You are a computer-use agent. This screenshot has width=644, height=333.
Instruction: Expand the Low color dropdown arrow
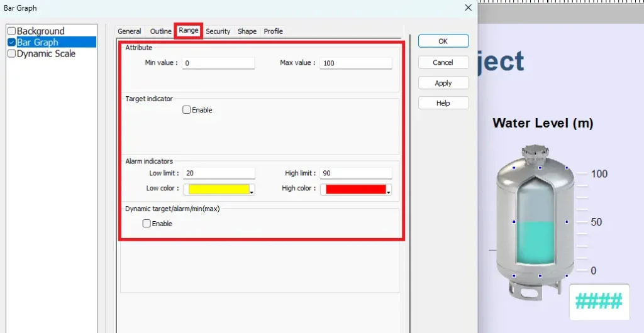click(252, 191)
